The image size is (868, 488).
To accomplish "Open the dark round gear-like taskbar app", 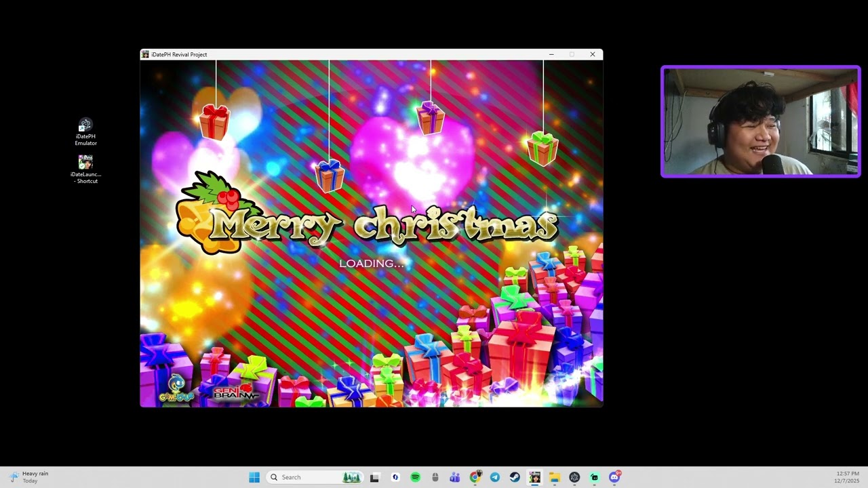I will 574,477.
